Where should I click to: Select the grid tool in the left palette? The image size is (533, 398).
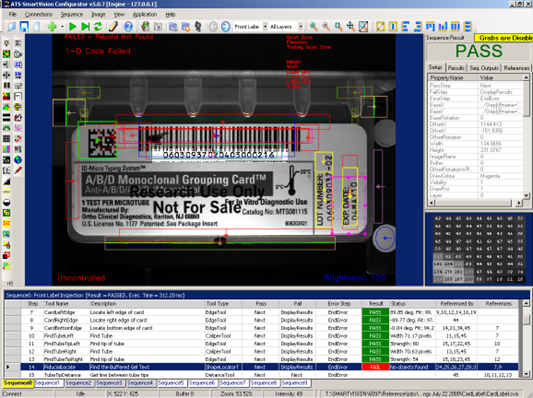(x=6, y=138)
